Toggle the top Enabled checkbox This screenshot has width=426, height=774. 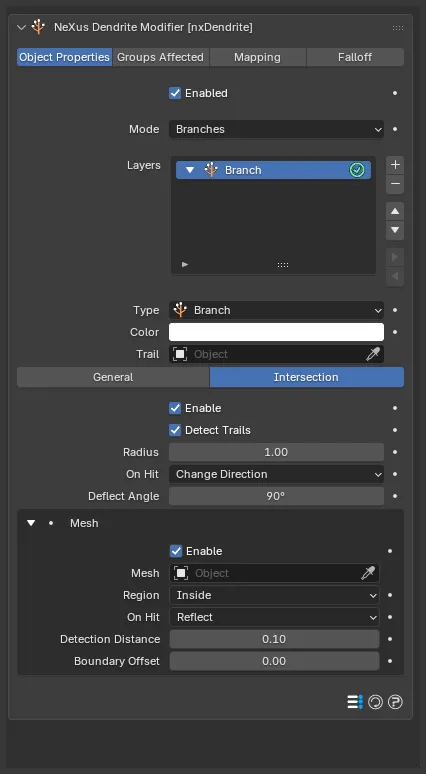point(175,93)
